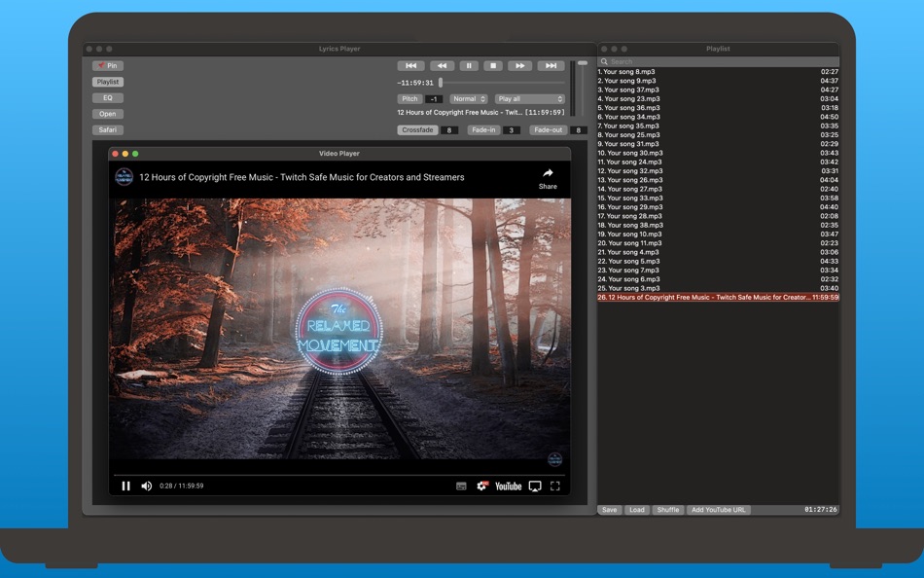The width and height of the screenshot is (924, 578).
Task: Toggle the Crossfade option
Action: pyautogui.click(x=416, y=130)
